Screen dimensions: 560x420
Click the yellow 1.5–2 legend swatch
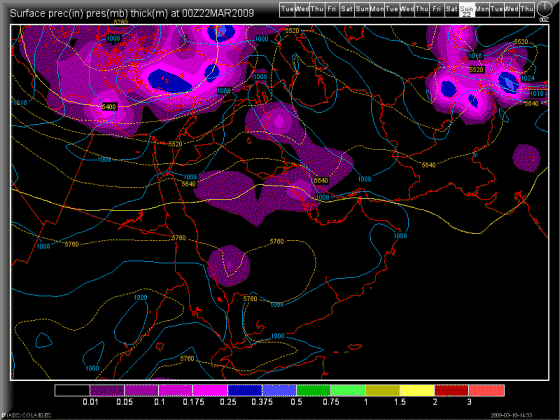pos(418,390)
